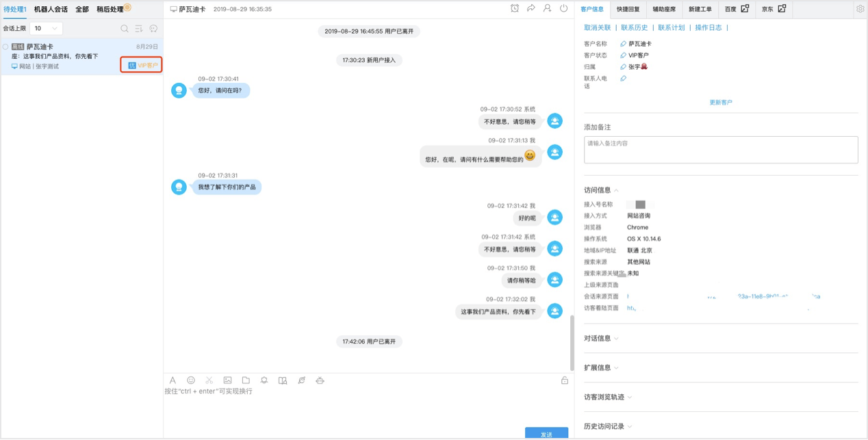Open the 快捷回复 tab

[628, 10]
